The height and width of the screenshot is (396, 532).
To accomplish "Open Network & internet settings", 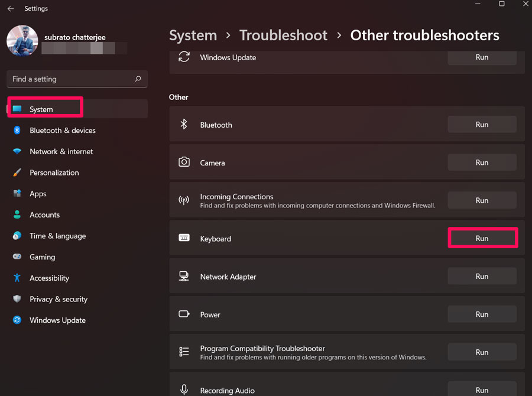I will point(77,151).
